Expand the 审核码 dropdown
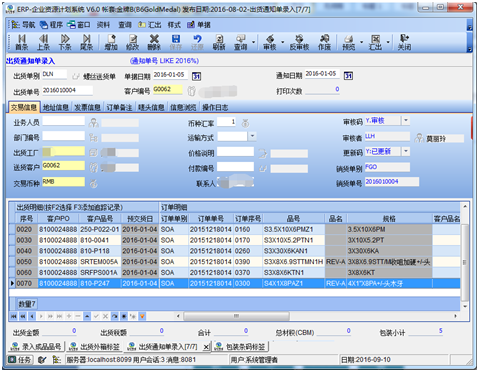Screen dimensions: 479x372 click(x=406, y=121)
